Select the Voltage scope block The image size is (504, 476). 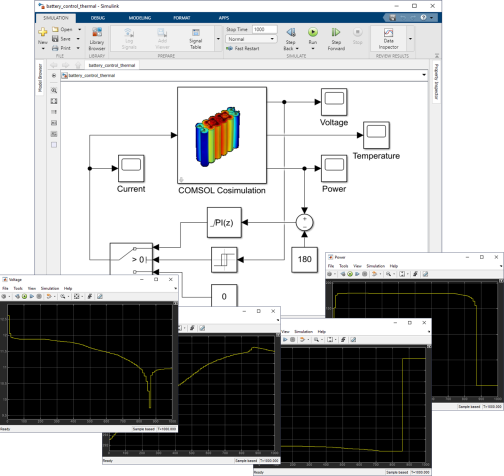click(334, 102)
